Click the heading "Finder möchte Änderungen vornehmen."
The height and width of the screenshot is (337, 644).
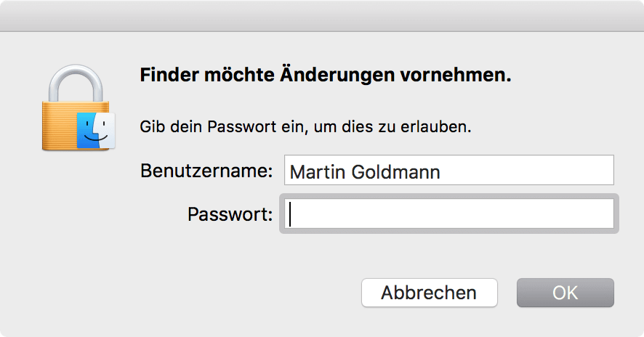coord(326,75)
